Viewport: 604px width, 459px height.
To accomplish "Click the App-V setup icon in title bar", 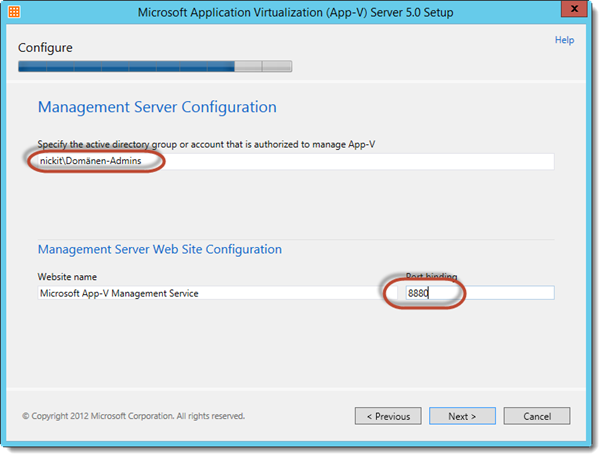I will click(x=14, y=12).
